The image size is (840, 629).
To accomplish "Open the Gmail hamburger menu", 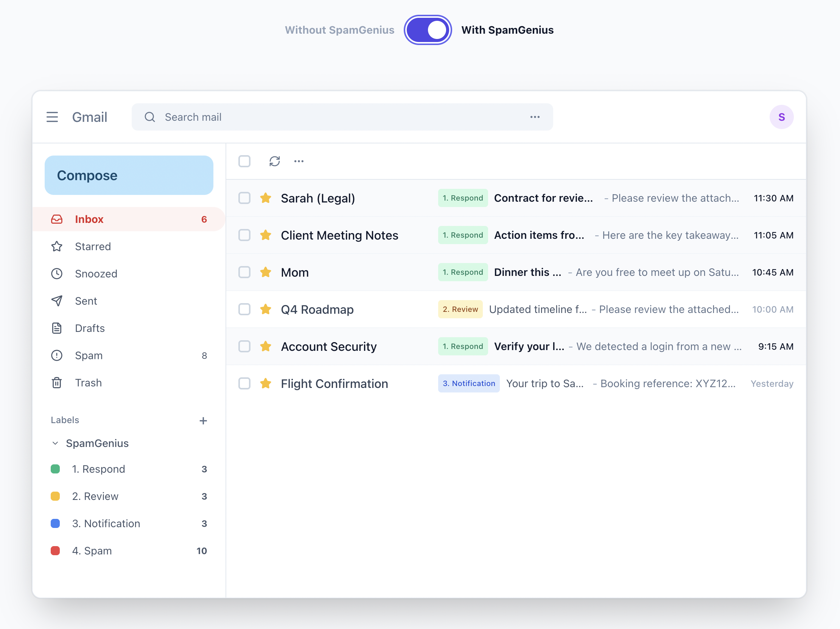I will coord(52,117).
